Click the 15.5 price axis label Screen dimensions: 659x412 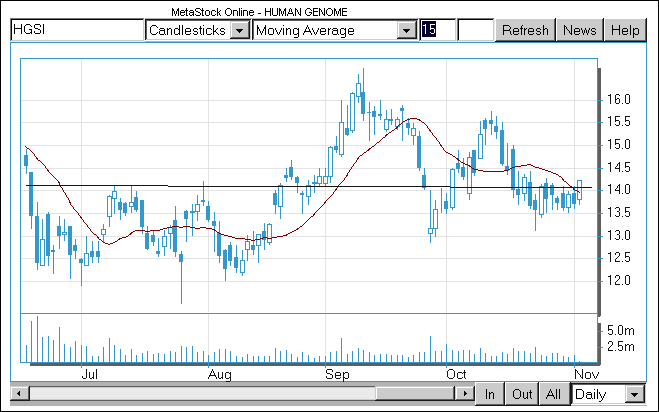pyautogui.click(x=619, y=122)
